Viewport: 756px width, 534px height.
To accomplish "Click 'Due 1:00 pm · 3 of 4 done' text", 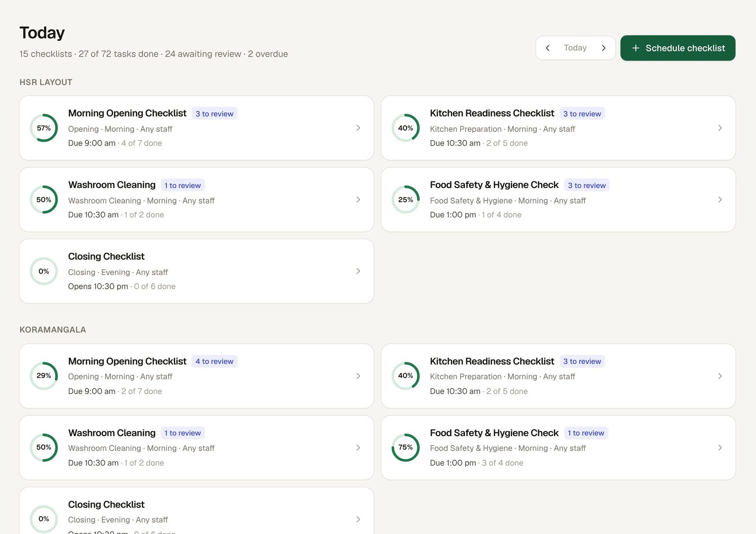I will click(x=477, y=463).
